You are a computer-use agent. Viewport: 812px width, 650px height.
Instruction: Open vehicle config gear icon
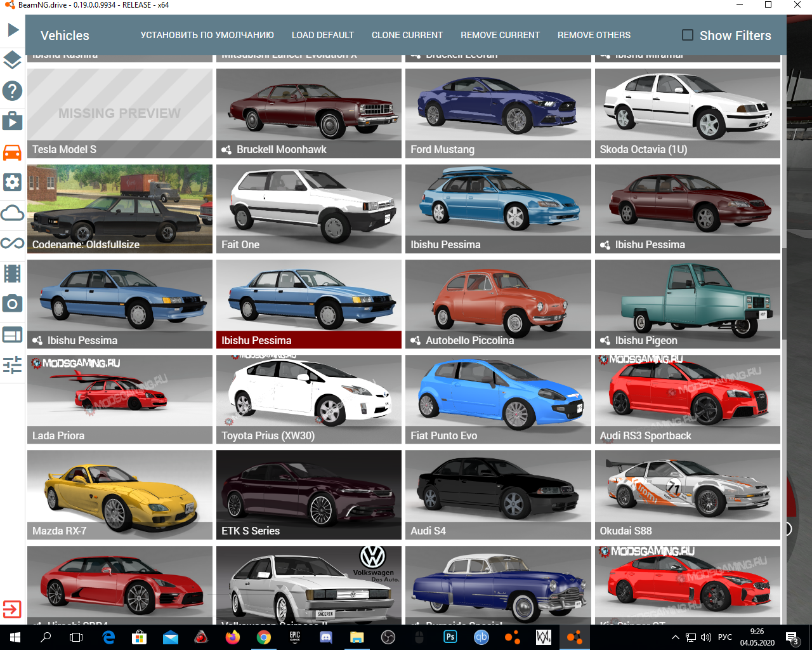(13, 182)
